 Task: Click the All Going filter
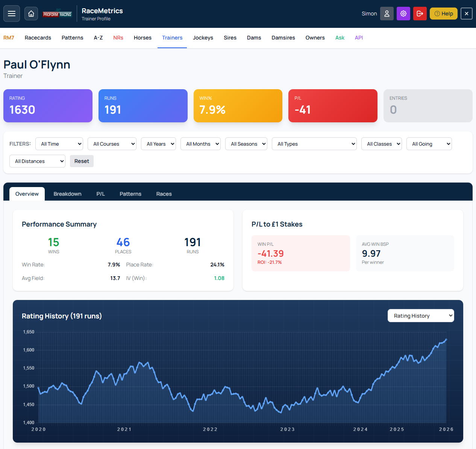pos(429,144)
